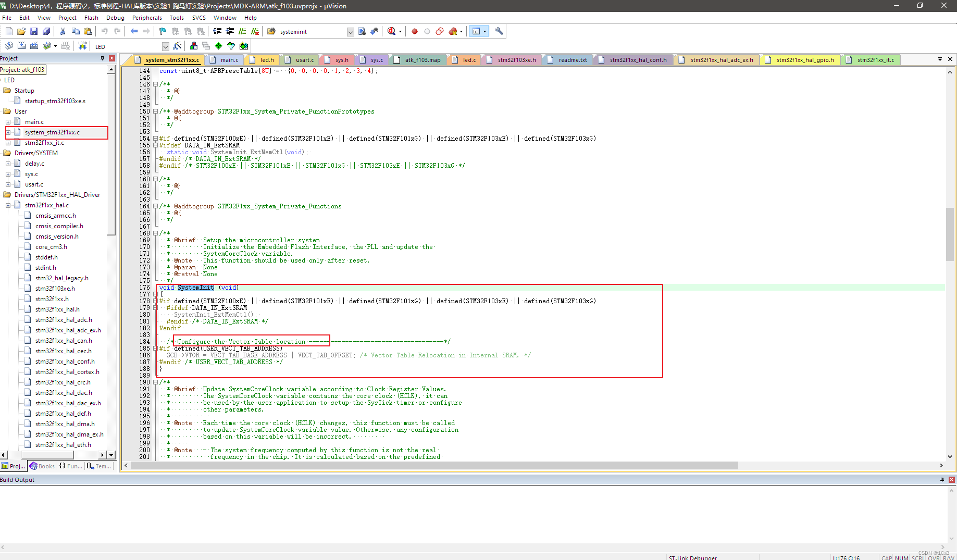The height and width of the screenshot is (560, 957).
Task: Close the Build Output panel
Action: pos(951,480)
